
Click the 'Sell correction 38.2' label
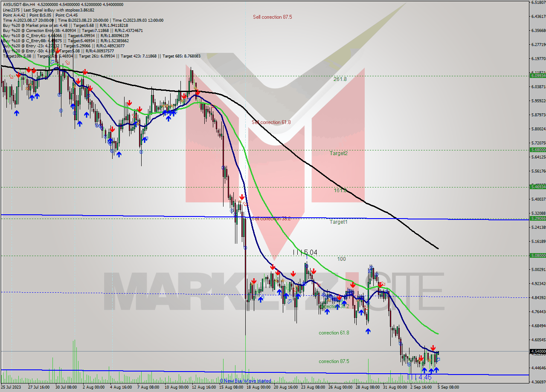coord(271,219)
